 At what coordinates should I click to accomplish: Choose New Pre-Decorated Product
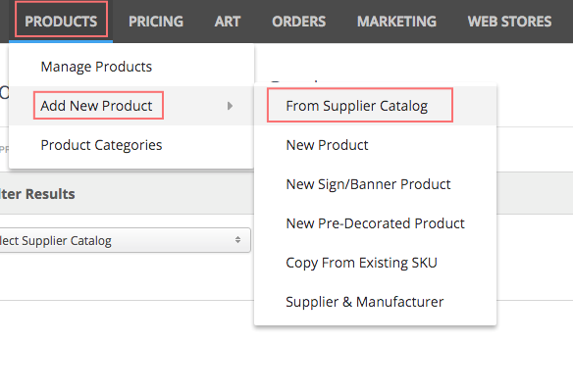[376, 223]
